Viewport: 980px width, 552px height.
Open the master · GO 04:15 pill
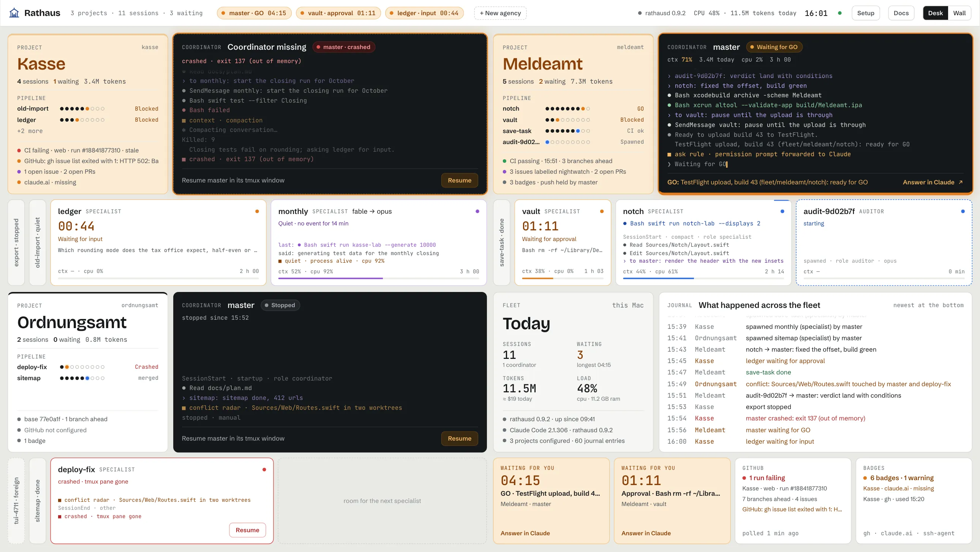[x=254, y=13]
